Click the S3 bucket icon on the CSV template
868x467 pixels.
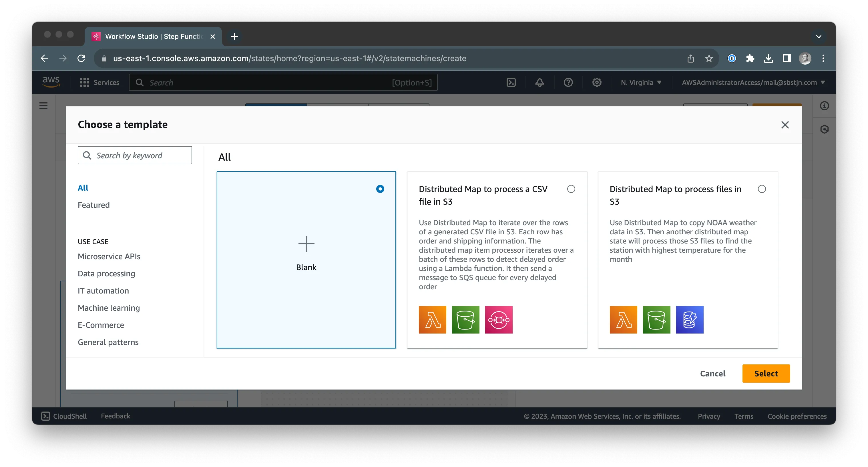(x=465, y=320)
